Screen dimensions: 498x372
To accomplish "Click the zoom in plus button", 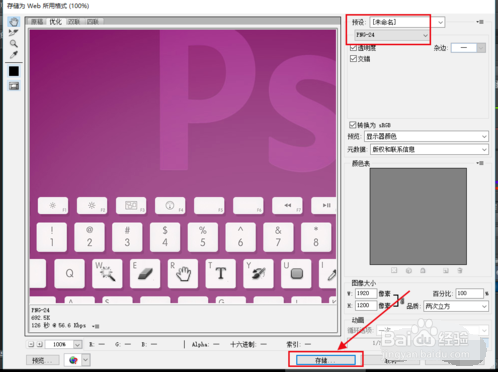I will point(39,344).
